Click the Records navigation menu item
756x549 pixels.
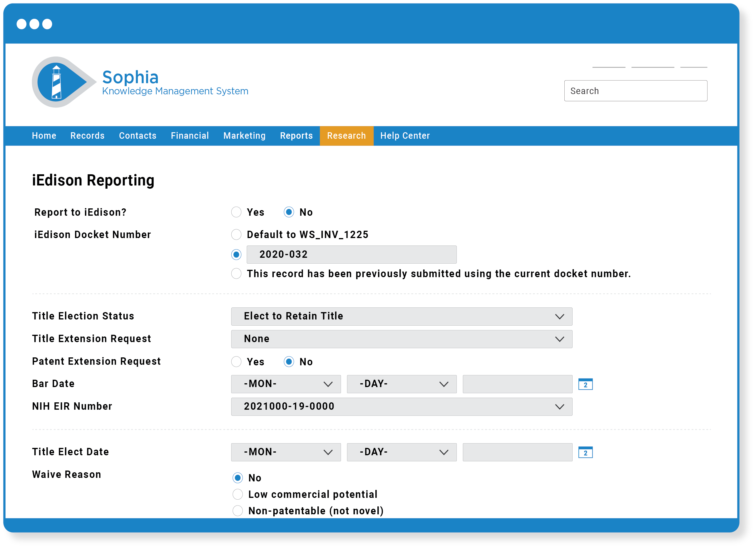point(87,136)
